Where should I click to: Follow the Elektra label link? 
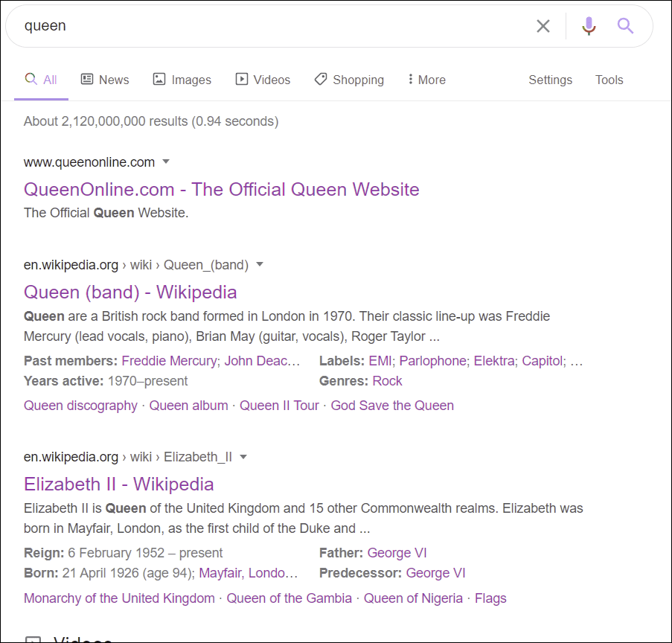(494, 360)
